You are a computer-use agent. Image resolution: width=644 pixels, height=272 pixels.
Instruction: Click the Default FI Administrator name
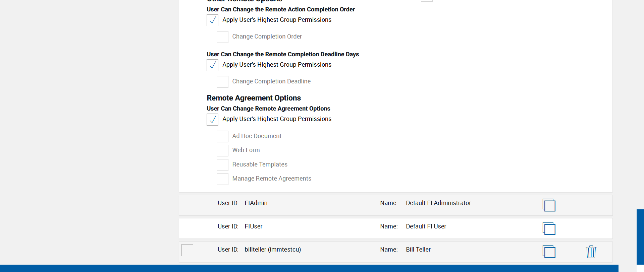(x=438, y=203)
